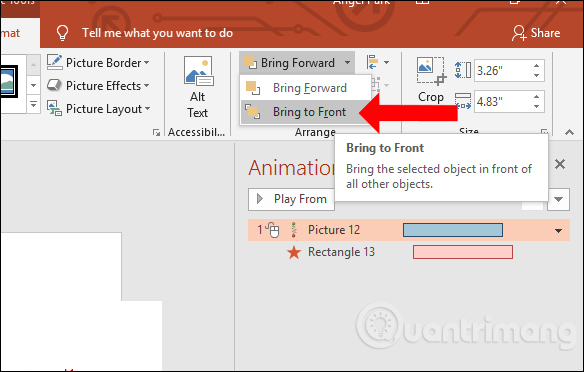Click the Play From button
Image resolution: width=584 pixels, height=372 pixels.
[291, 199]
